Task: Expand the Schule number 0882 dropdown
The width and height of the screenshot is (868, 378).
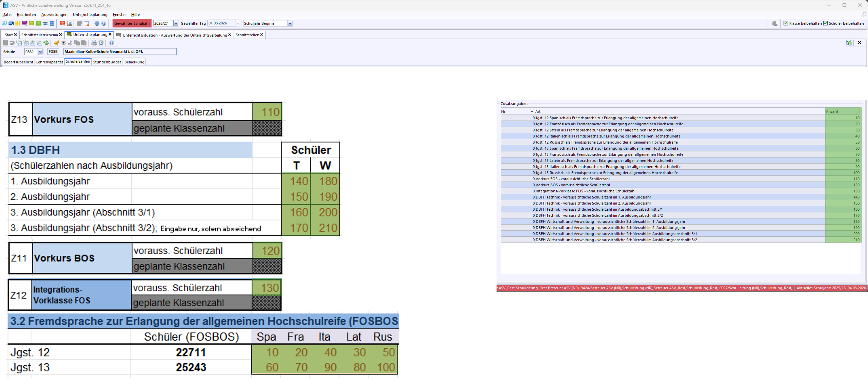Action: tap(40, 51)
